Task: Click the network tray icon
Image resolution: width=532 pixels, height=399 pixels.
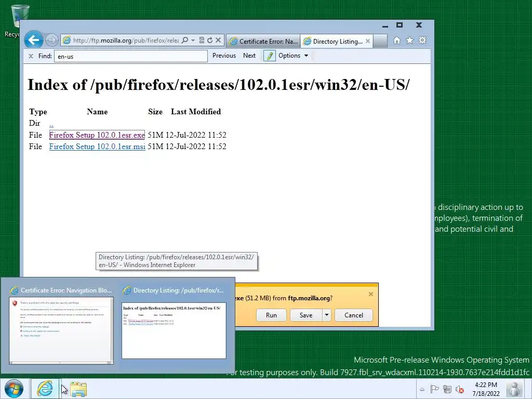Action: tap(447, 389)
